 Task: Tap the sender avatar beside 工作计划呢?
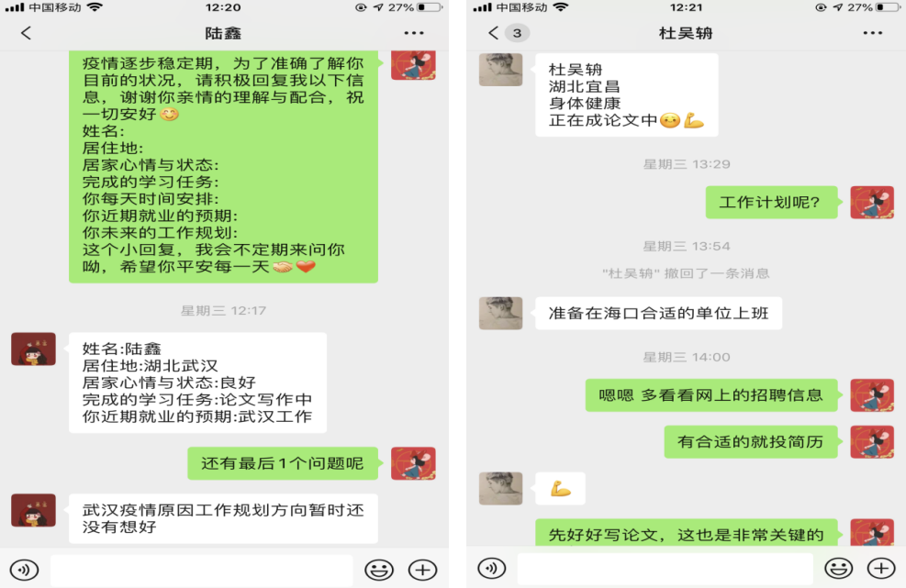tap(872, 202)
